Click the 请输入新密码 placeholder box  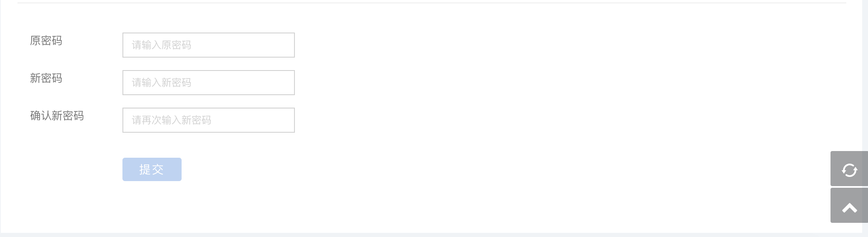pyautogui.click(x=208, y=83)
